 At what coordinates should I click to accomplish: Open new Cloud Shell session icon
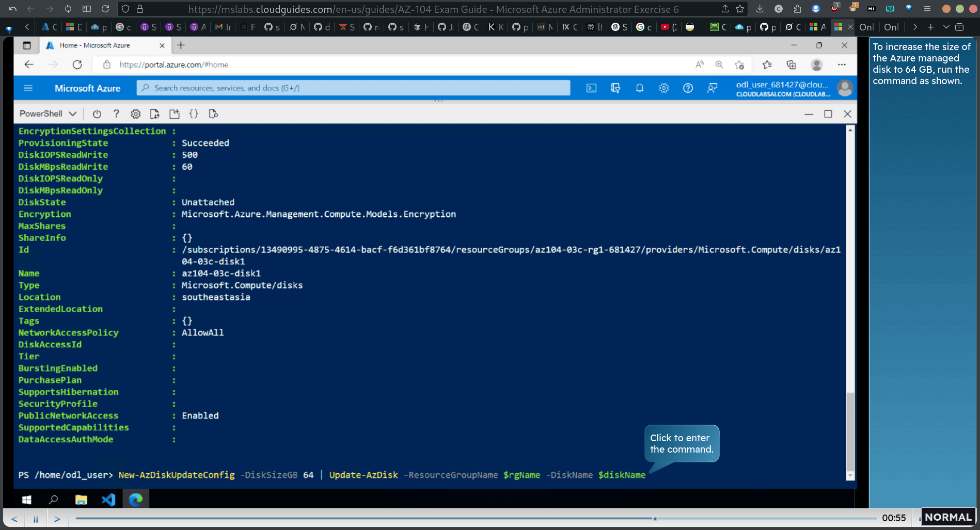(x=175, y=114)
